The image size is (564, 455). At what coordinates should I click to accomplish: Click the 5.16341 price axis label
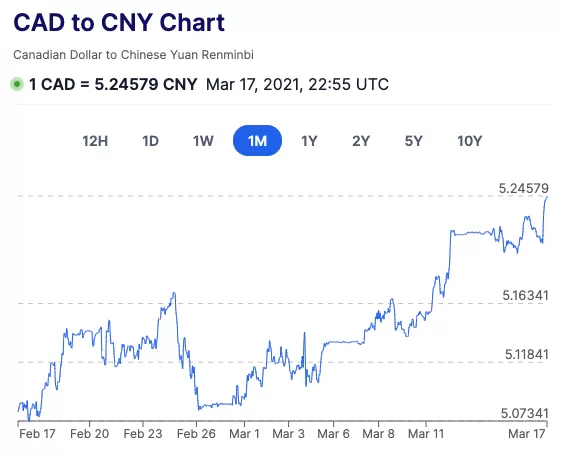526,296
